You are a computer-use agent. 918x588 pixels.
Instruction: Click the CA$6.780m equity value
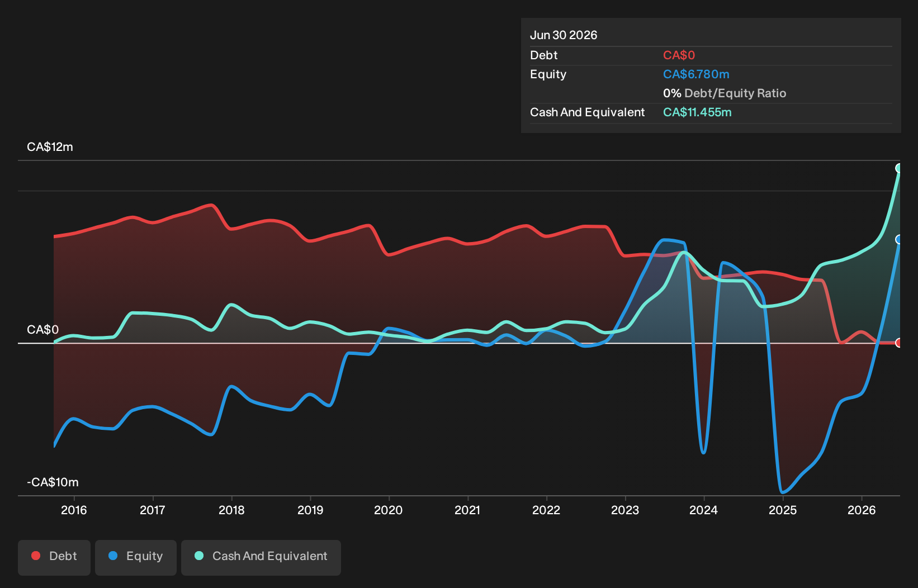pos(696,74)
